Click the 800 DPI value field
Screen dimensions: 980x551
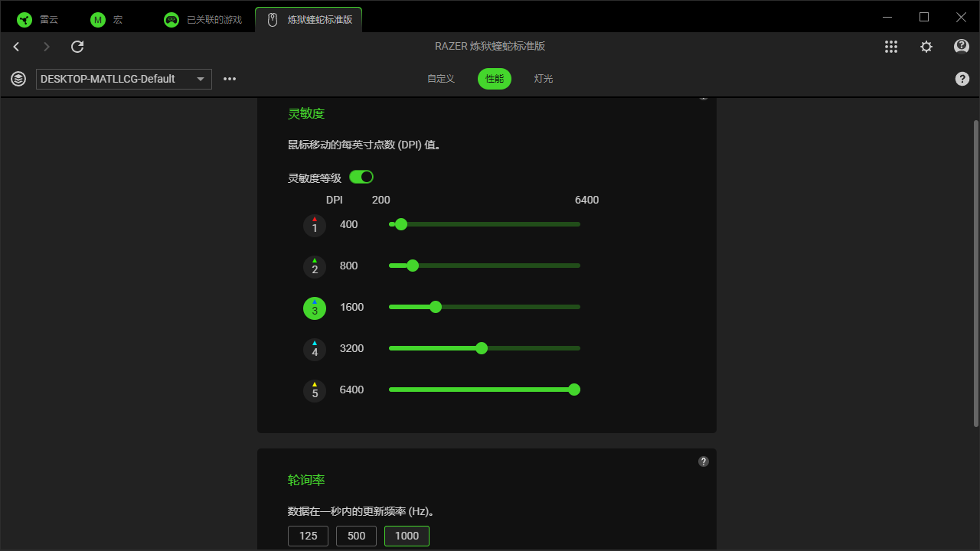(349, 266)
